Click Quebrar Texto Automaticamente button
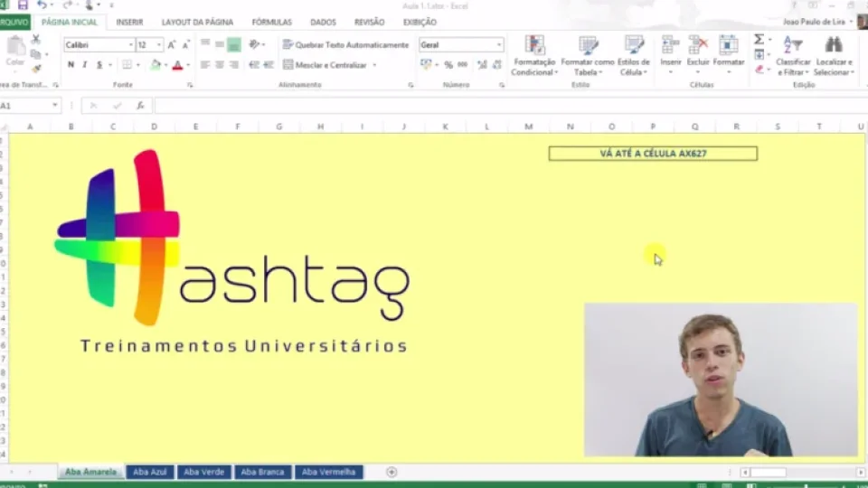This screenshot has width=868, height=488. pyautogui.click(x=346, y=45)
